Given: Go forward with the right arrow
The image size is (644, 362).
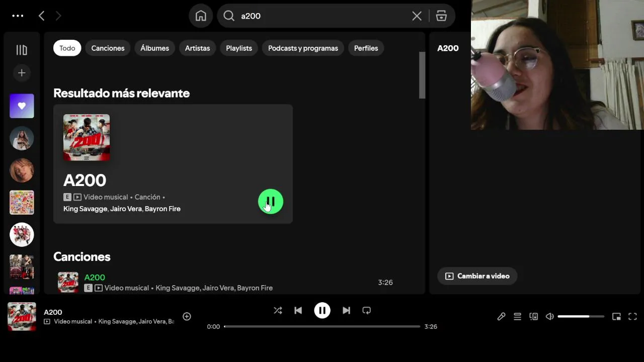Looking at the screenshot, I should [x=58, y=16].
